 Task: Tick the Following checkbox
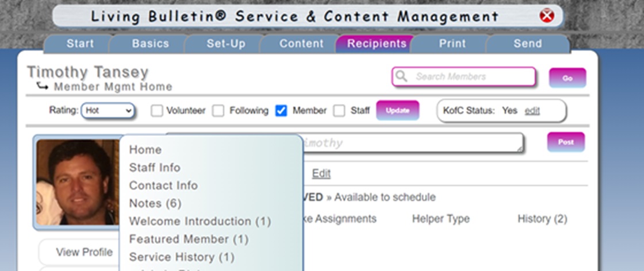(218, 111)
